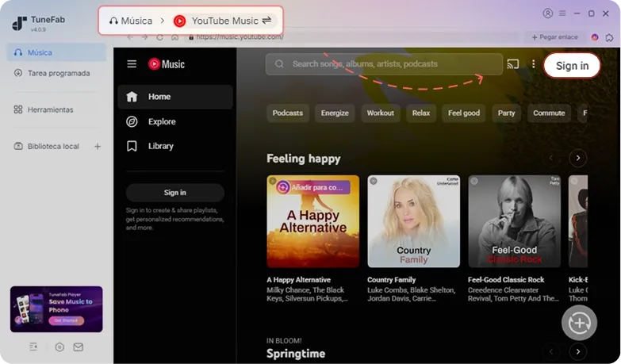Click the music.youtube.com address field
The height and width of the screenshot is (364, 621).
pos(352,37)
